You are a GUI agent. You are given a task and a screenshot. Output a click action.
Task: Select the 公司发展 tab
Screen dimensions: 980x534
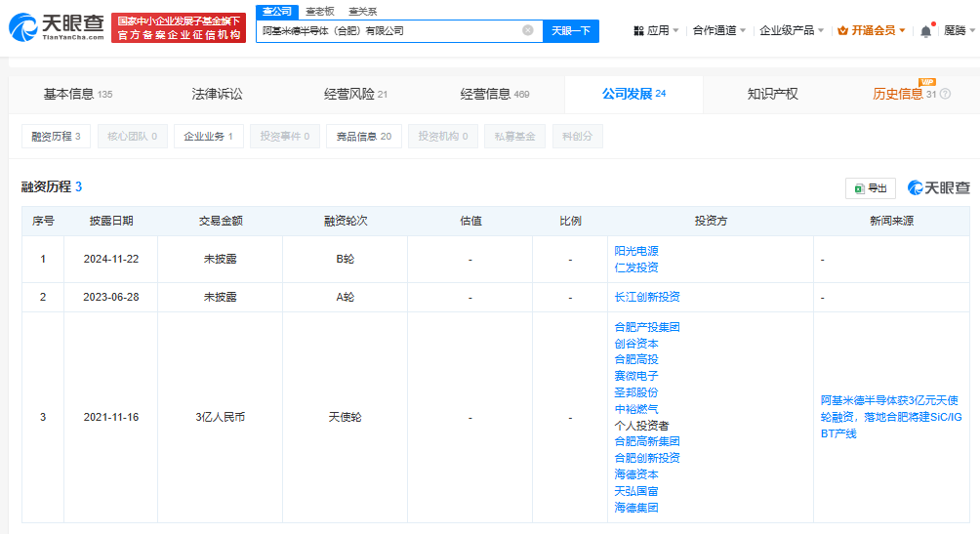coord(633,95)
